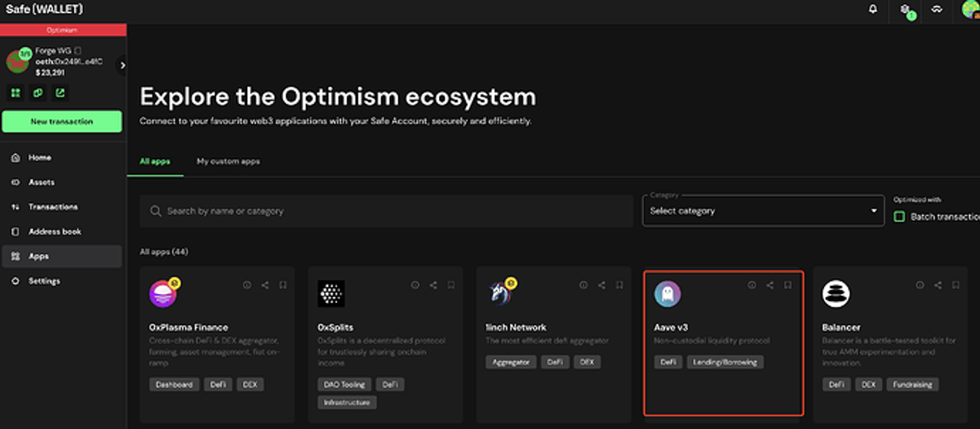Image resolution: width=980 pixels, height=429 pixels.
Task: Share the Aave v3 app
Action: (770, 285)
